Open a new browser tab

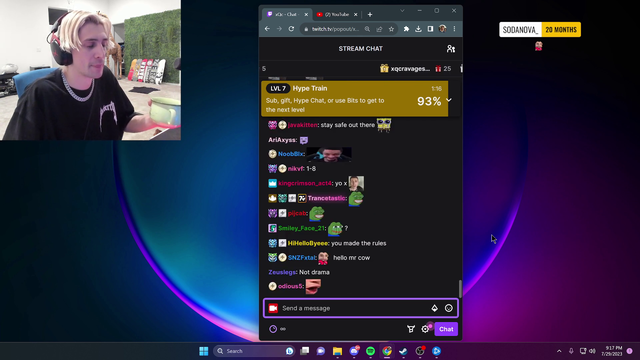[370, 15]
